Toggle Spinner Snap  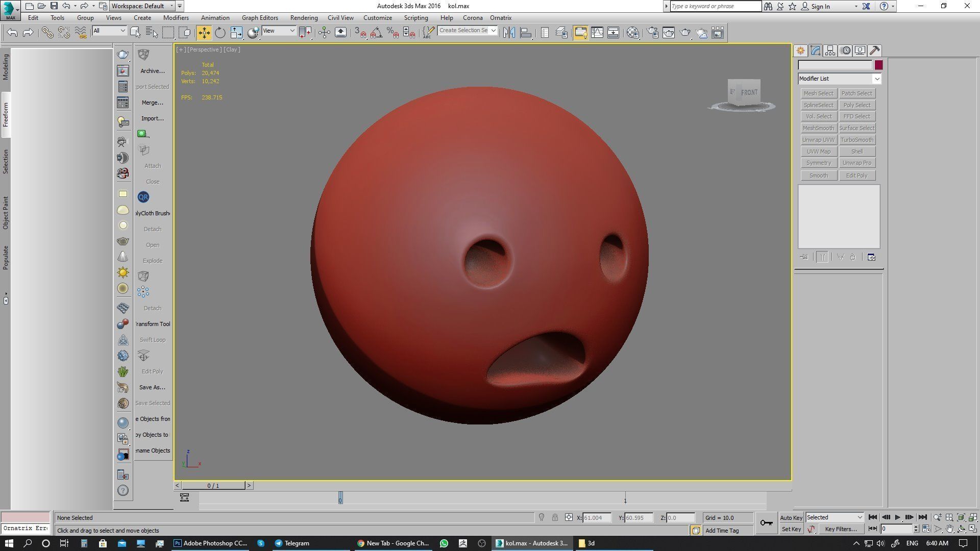coord(409,33)
